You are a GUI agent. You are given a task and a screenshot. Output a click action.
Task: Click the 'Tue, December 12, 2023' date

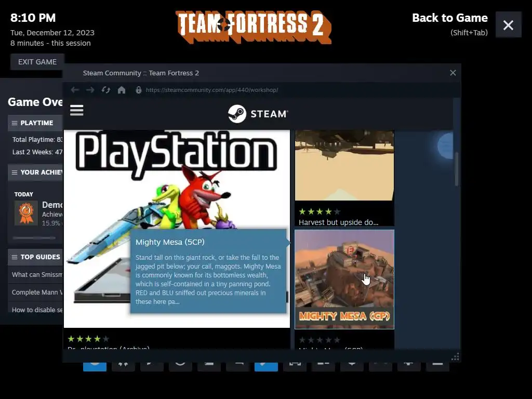[x=52, y=33]
